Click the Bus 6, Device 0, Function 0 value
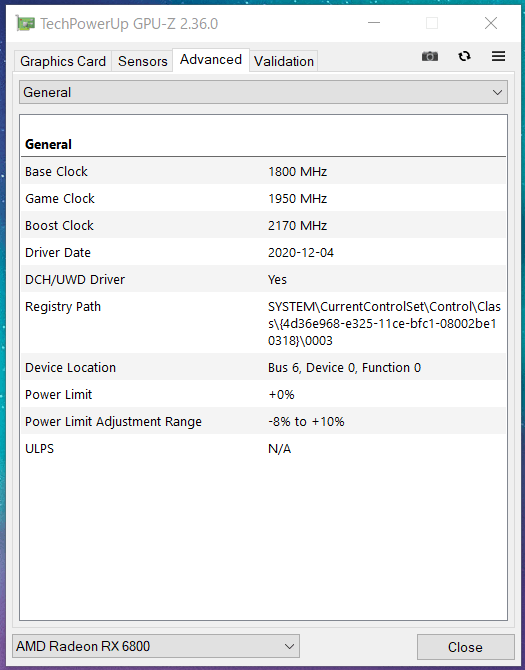Viewport: 525px width, 670px height. coord(344,367)
